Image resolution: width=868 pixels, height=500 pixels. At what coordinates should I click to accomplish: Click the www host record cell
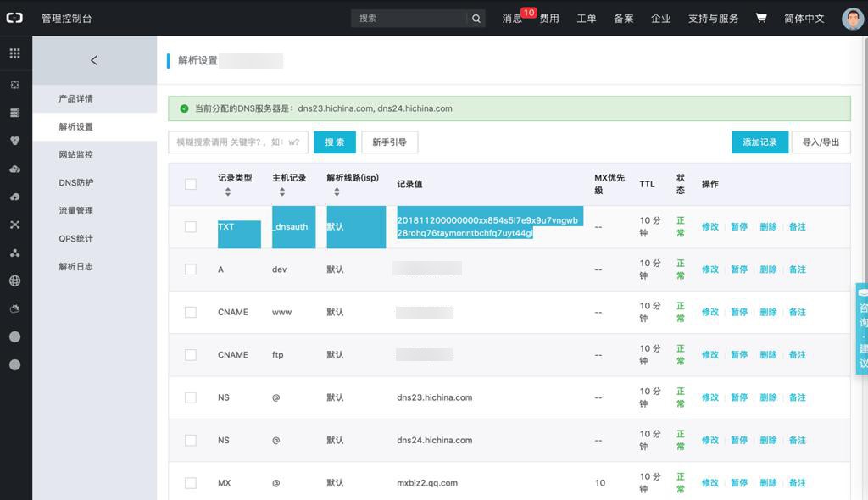coord(281,313)
